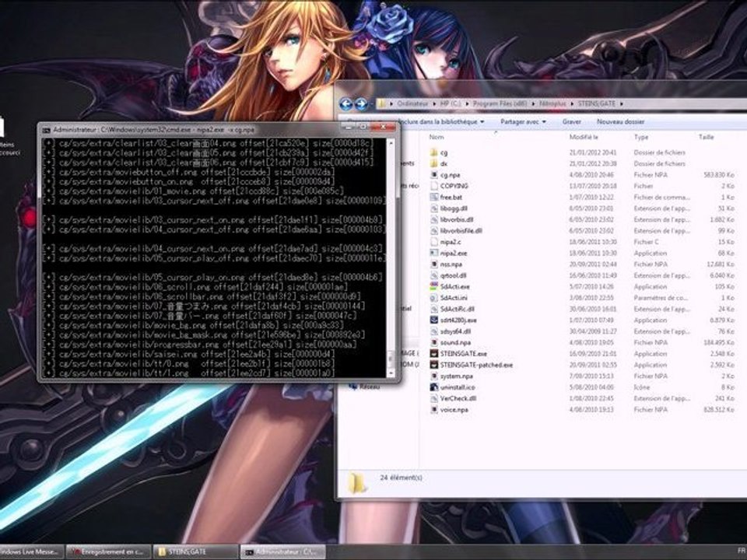Sort files by the Type column header
Screen dimensions: 747x560
(641, 137)
